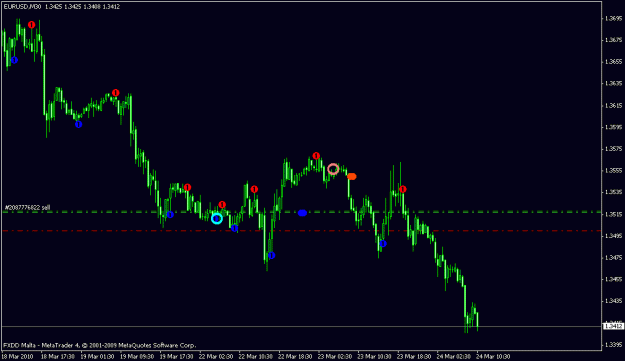The width and height of the screenshot is (625, 361).
Task: Click the '23 Mar 18:30' time axis label
Action: 414,356
